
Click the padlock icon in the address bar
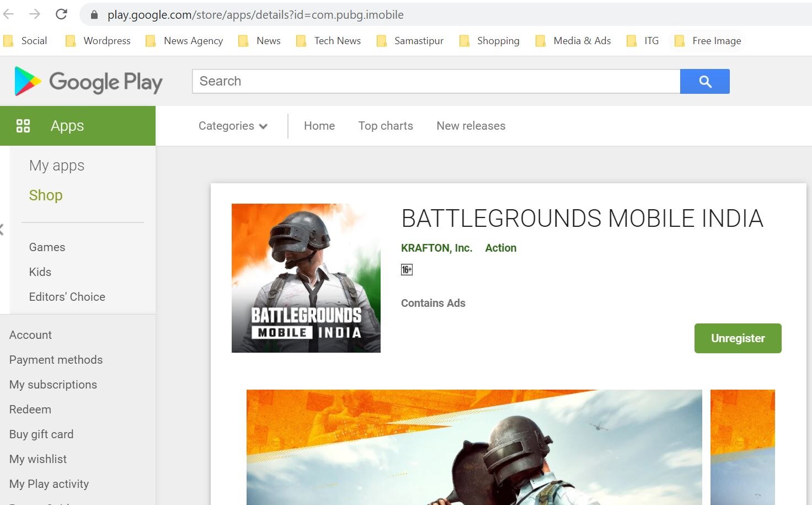click(x=94, y=15)
